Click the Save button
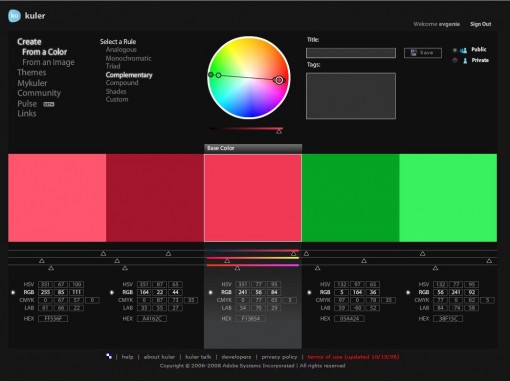Image resolution: width=510 pixels, height=381 pixels. point(423,53)
